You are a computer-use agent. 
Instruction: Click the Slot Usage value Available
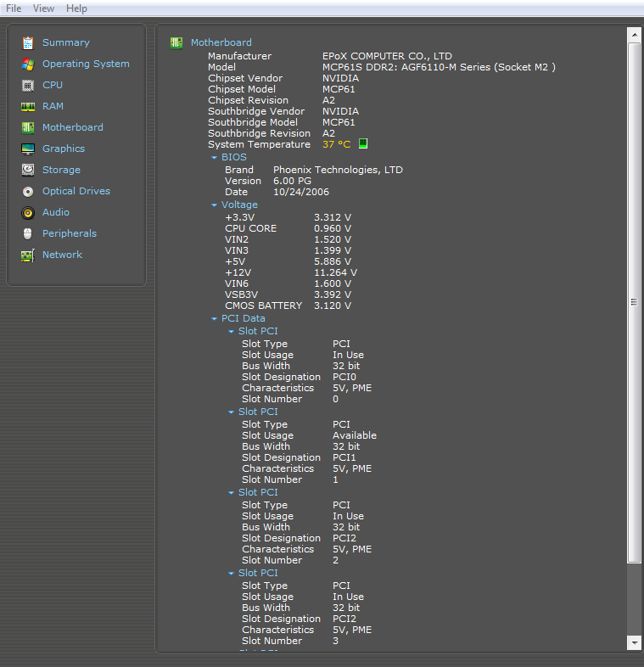click(x=355, y=435)
